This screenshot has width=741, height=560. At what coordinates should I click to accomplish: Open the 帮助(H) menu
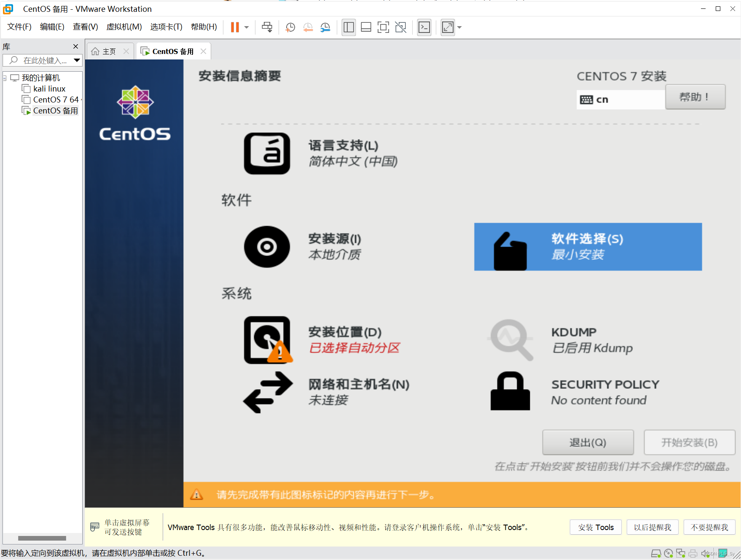click(x=204, y=27)
